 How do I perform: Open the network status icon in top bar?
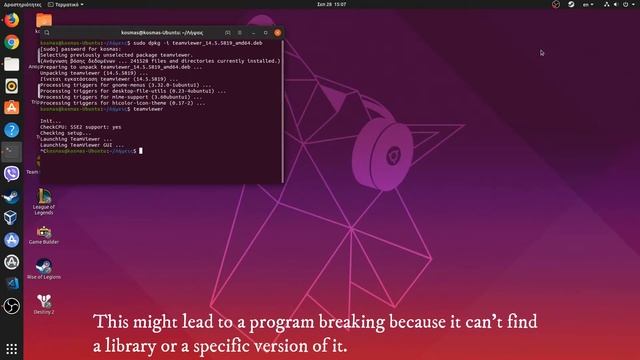(607, 4)
